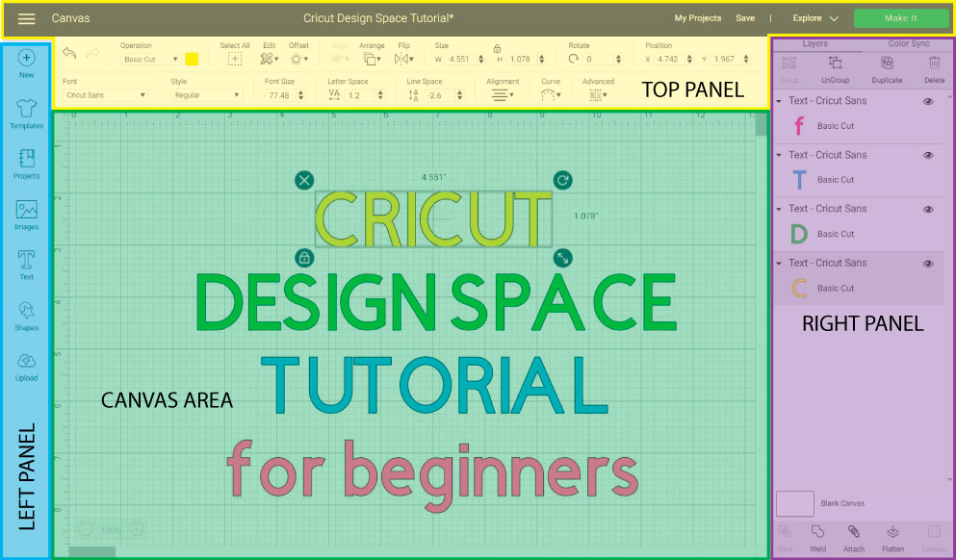Viewport: 956px width, 560px height.
Task: Open the Offset tool
Action: [x=298, y=59]
